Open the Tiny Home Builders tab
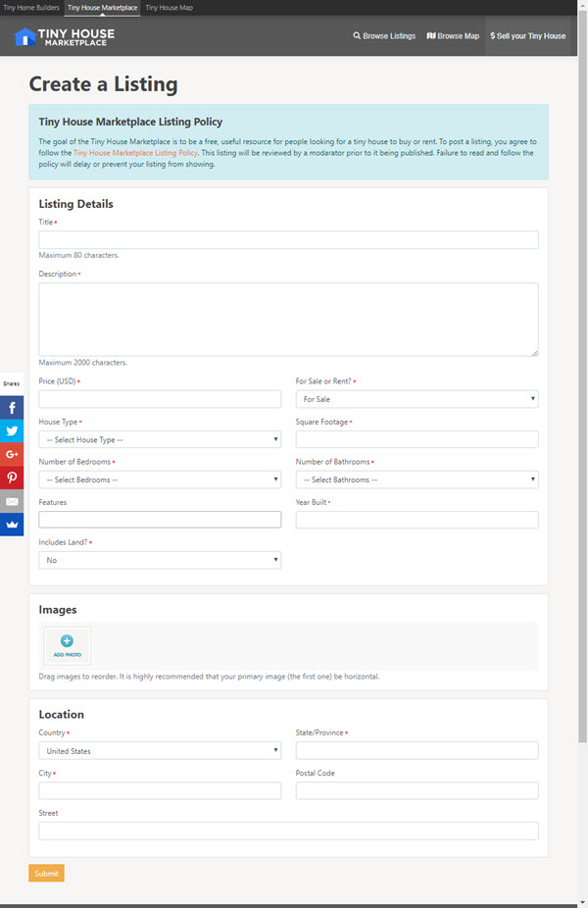This screenshot has height=908, width=588. point(31,8)
